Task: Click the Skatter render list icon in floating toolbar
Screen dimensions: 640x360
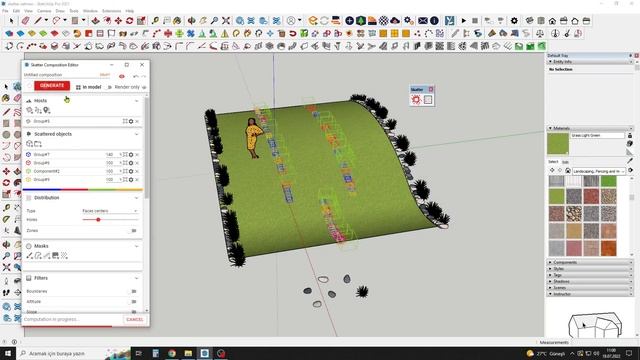Action: pyautogui.click(x=428, y=100)
